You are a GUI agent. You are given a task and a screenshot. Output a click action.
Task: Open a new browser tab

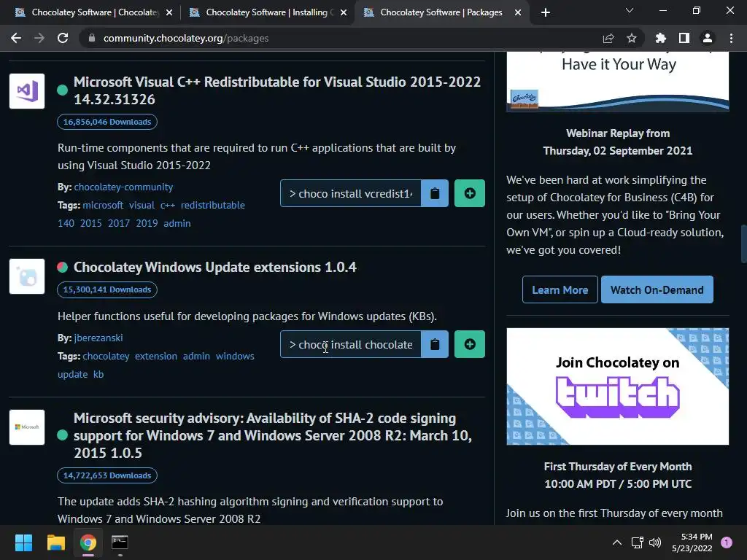[546, 12]
